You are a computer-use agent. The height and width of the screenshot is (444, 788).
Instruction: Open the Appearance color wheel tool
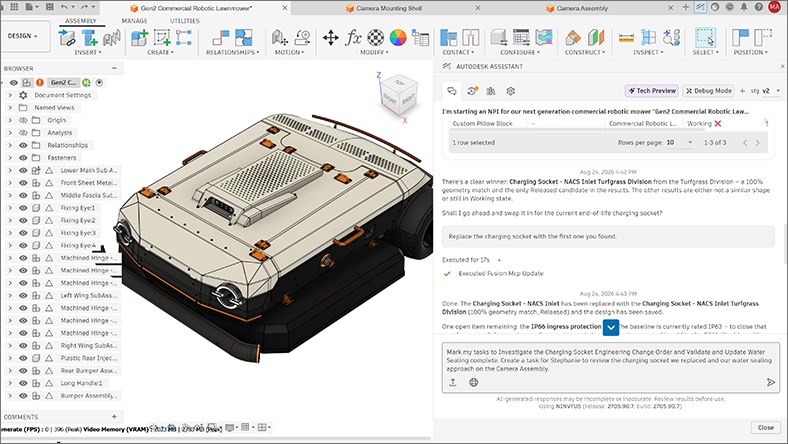(x=398, y=38)
